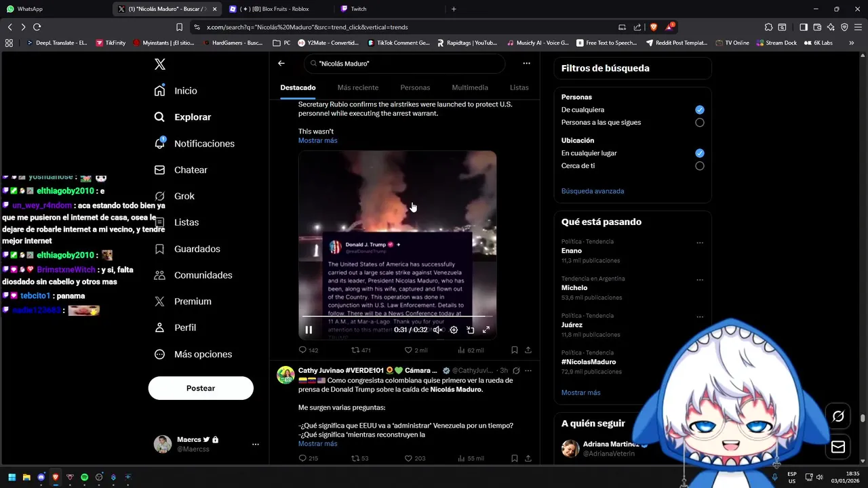868x488 pixels.
Task: Open more options for Enano trend
Action: [x=700, y=243]
